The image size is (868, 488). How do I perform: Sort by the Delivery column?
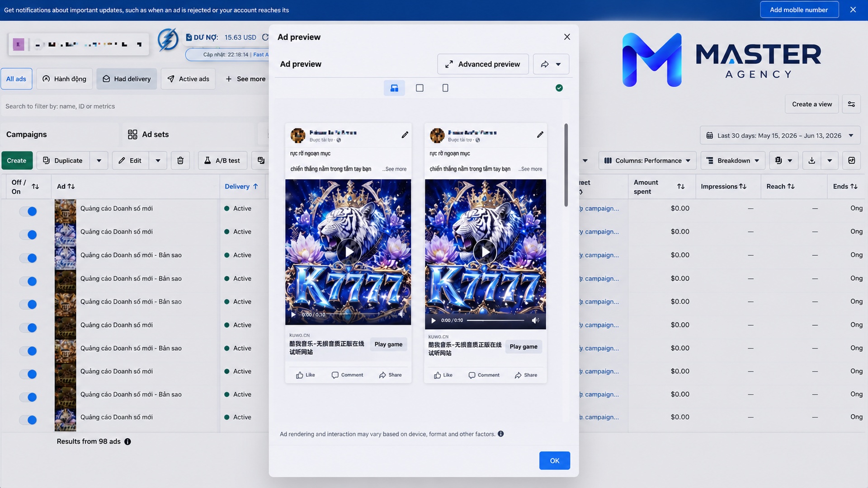(241, 186)
